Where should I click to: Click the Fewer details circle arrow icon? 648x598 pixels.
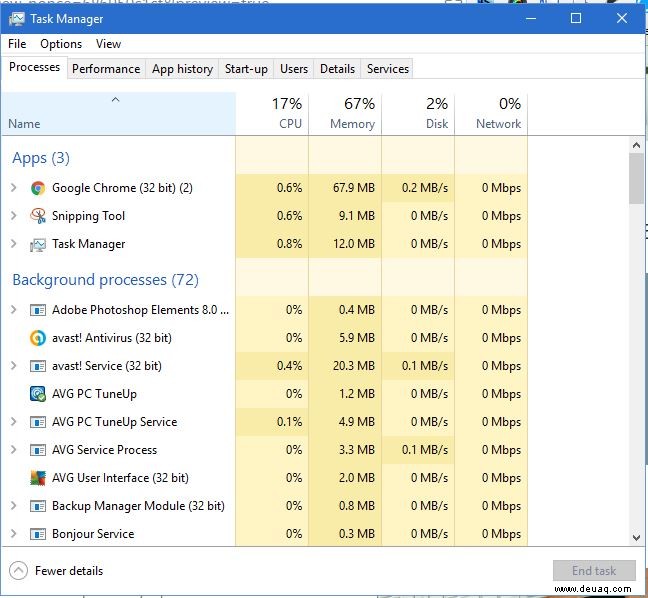18,571
